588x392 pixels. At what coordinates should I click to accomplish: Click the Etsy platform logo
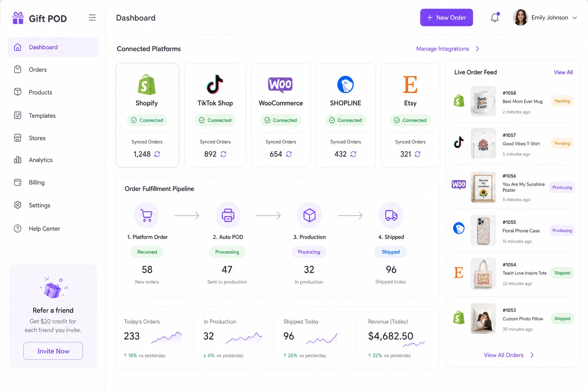[x=410, y=85]
